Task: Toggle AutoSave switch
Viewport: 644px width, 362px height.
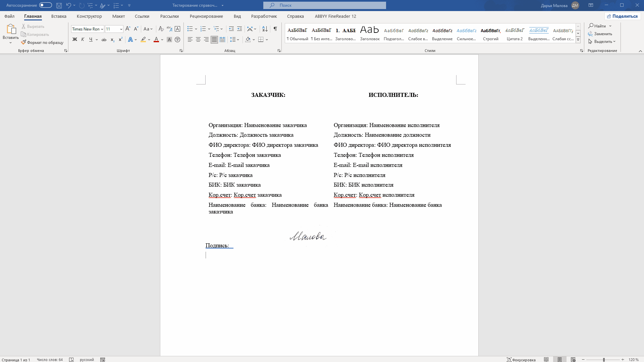Action: [x=46, y=5]
